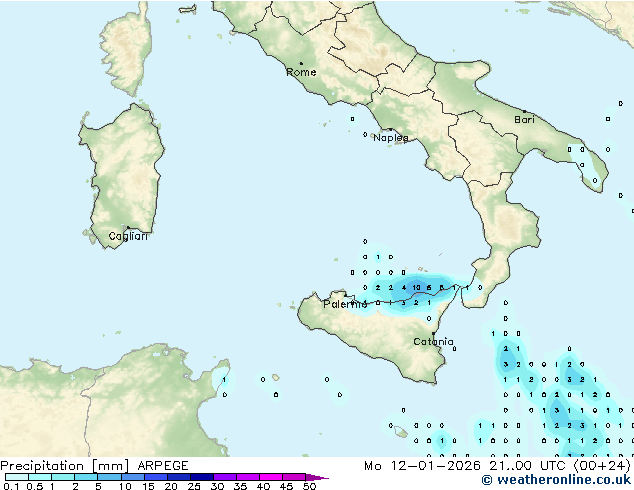Pick the legend swatch between 20 and 25

178,477
